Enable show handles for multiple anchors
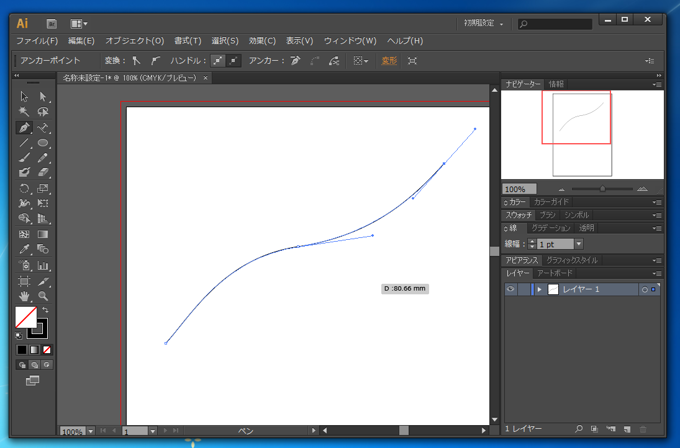Image resolution: width=680 pixels, height=448 pixels. pos(217,61)
